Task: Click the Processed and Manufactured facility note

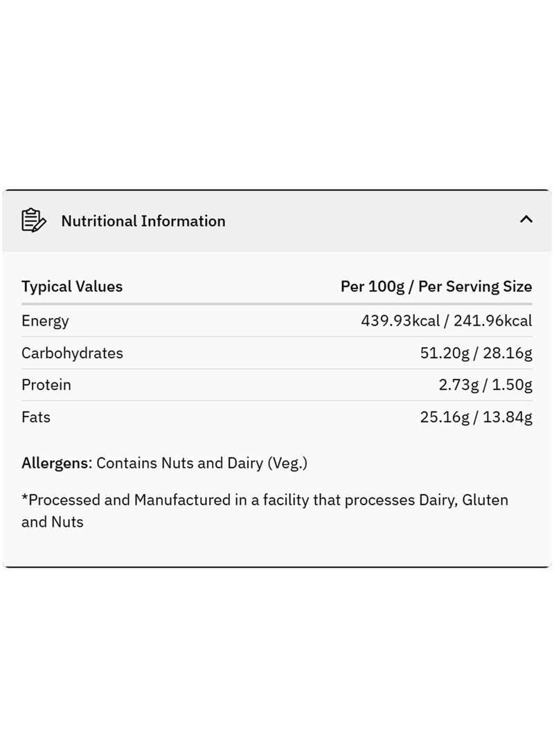Action: (265, 511)
